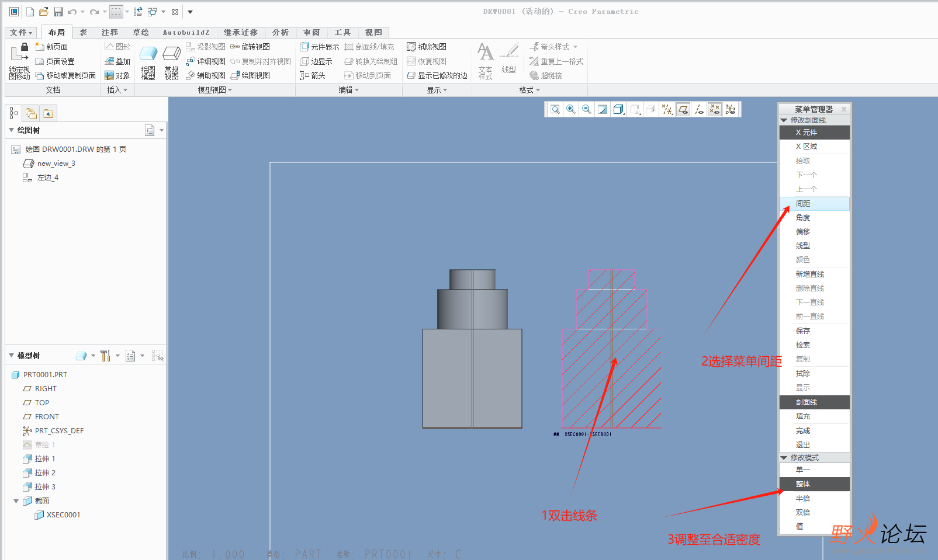Toggle the 3D model display style icon
The height and width of the screenshot is (560, 938).
619,109
